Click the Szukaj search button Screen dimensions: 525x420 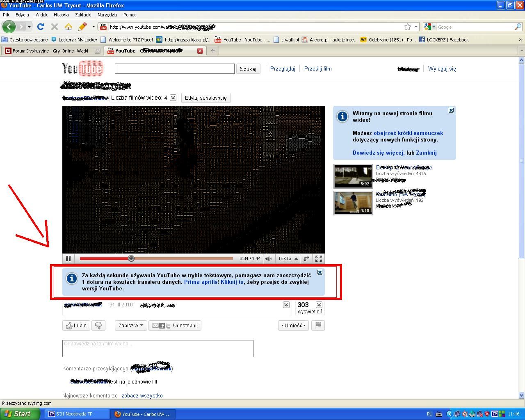[248, 69]
